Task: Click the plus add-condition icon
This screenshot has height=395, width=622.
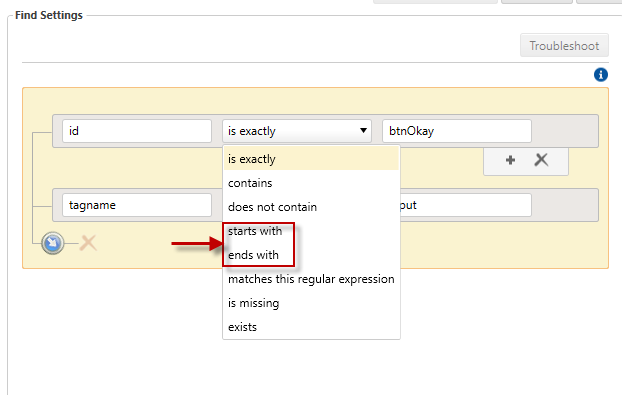Action: tap(511, 160)
